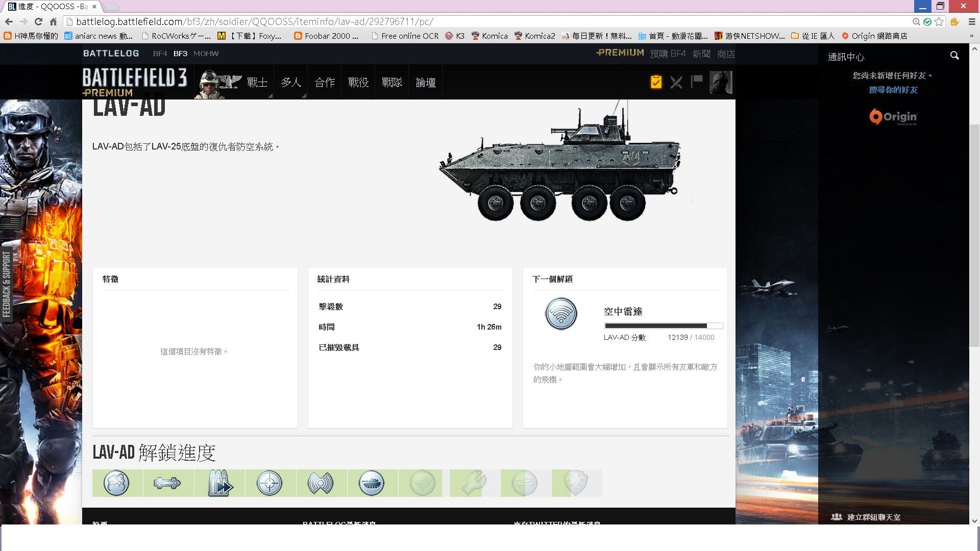Click the belt speed ammo unlock icon

[x=219, y=483]
